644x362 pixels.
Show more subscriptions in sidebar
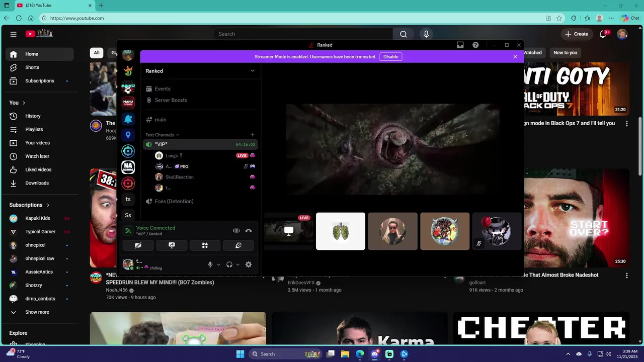[40, 312]
